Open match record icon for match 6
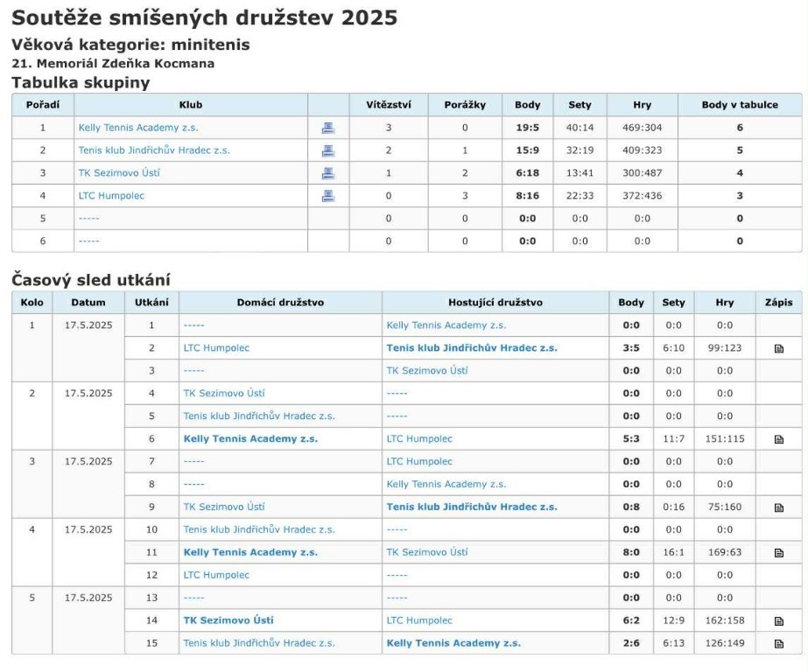808x672 pixels. pyautogui.click(x=778, y=439)
